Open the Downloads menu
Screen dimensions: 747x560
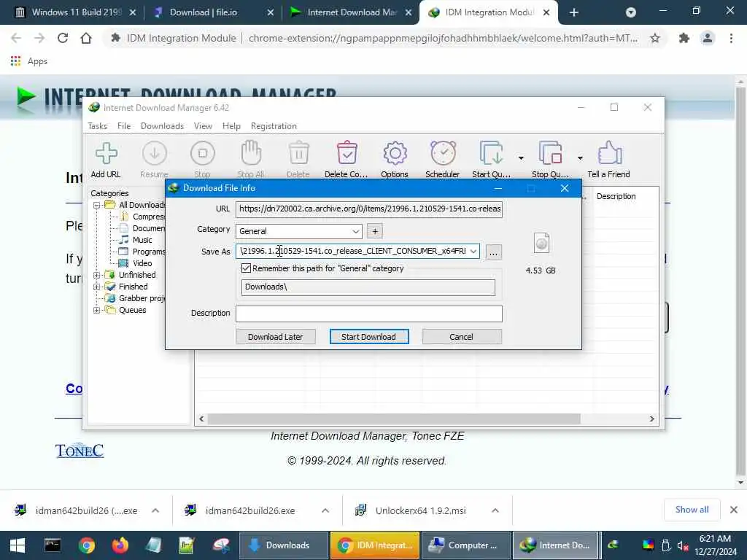point(162,126)
